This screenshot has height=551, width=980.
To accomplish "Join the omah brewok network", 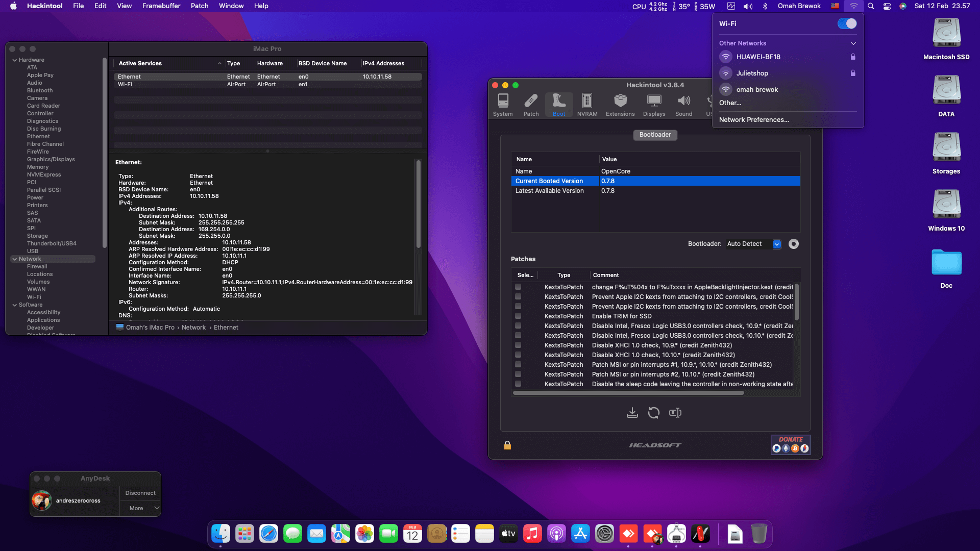I will click(x=788, y=89).
